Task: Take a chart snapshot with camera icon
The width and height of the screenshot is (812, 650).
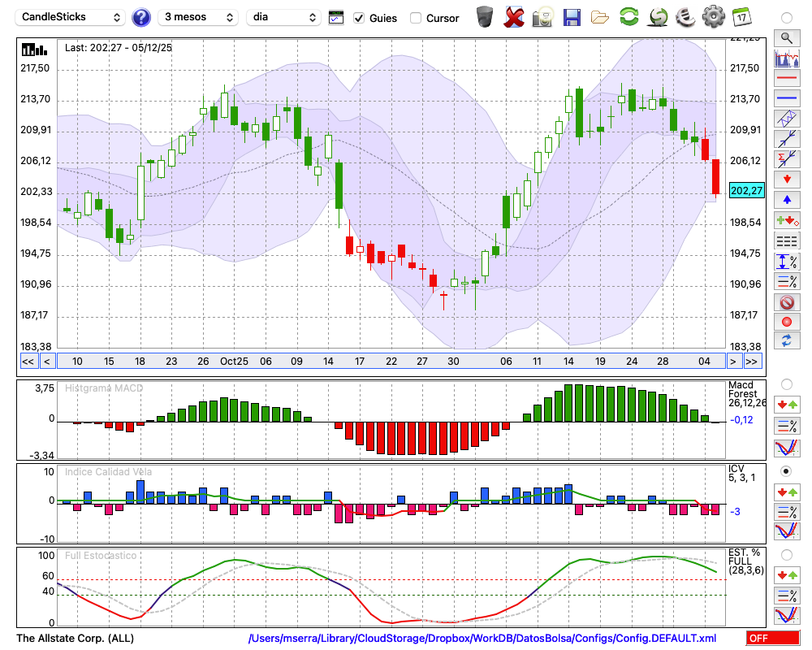Action: (542, 17)
